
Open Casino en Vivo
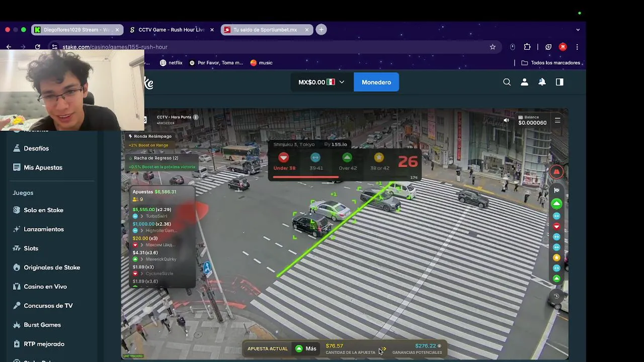pos(45,287)
